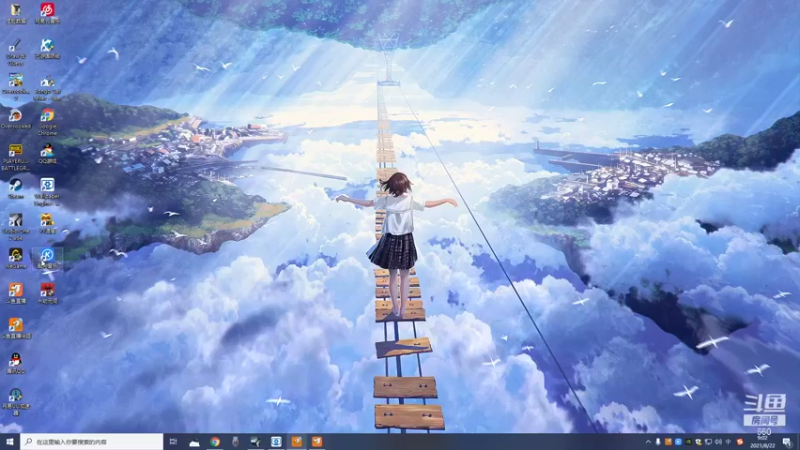800x450 pixels.
Task: Select the WeGame desktop shortcut
Action: (16, 258)
